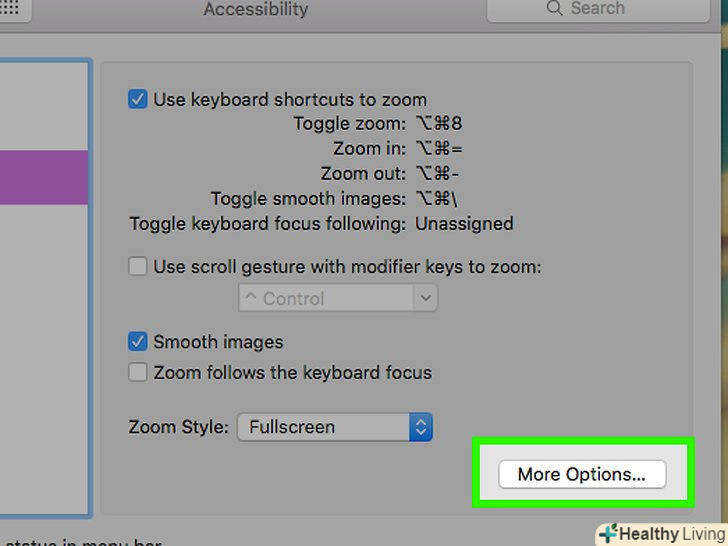This screenshot has width=728, height=546.
Task: Enable scroll gesture with modifier keys
Action: (x=138, y=267)
